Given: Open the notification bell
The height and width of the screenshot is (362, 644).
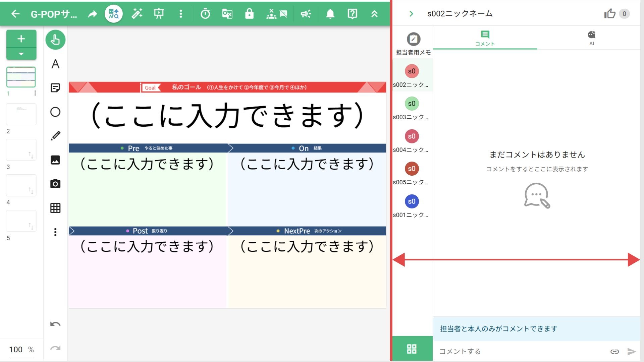Looking at the screenshot, I should 330,14.
